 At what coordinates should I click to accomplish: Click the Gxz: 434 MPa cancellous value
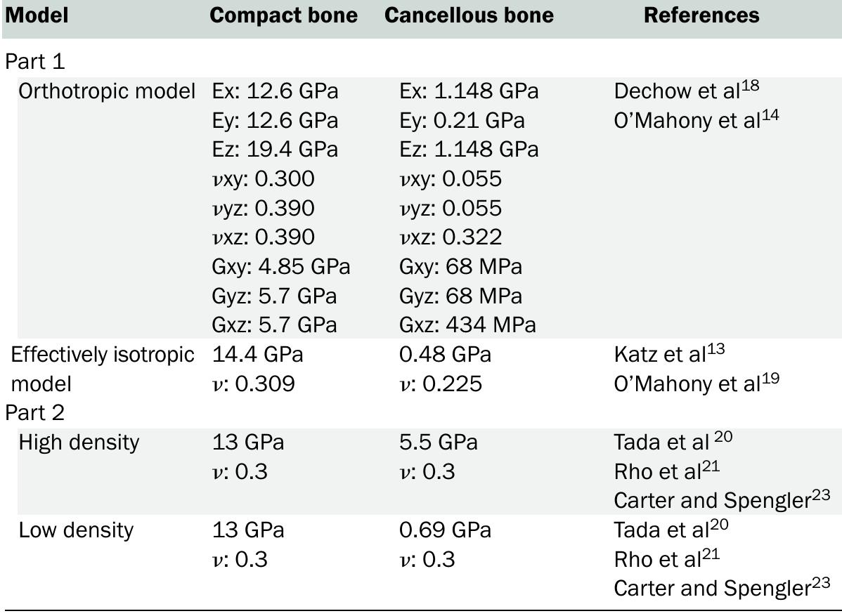467,325
